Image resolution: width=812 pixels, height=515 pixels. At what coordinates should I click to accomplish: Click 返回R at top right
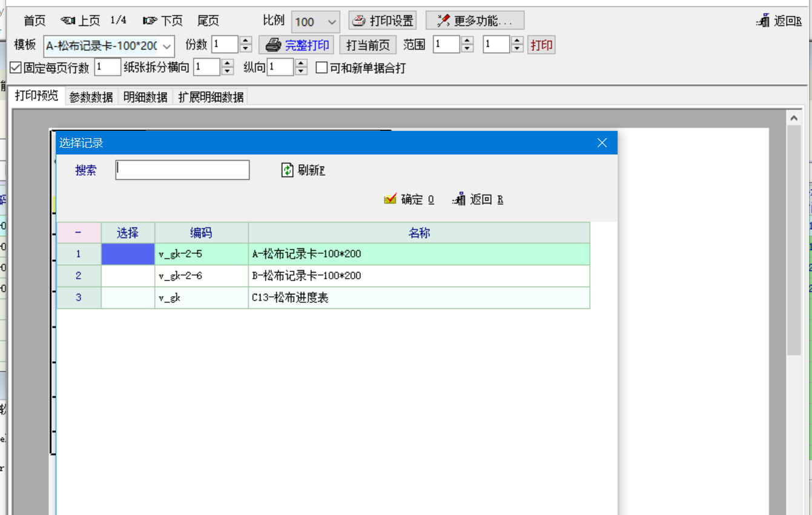click(779, 21)
